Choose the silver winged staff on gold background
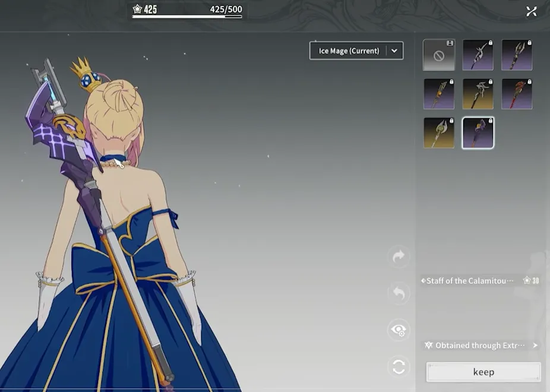The image size is (550, 392). (478, 94)
